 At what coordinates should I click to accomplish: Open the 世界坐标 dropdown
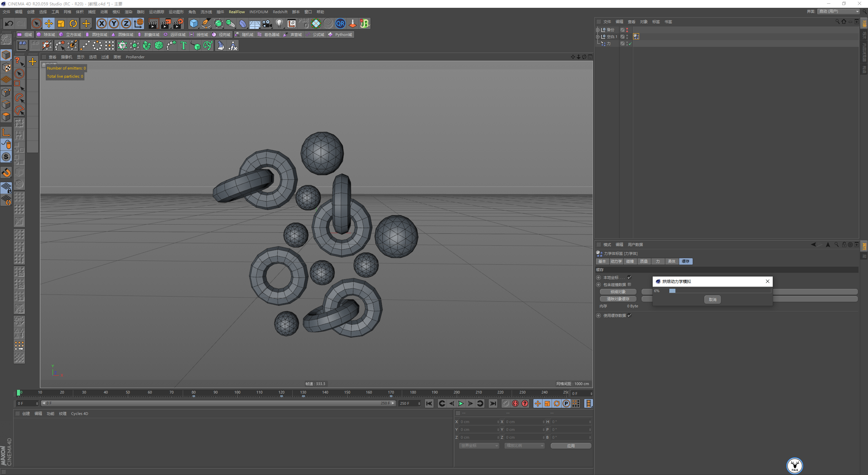point(479,445)
